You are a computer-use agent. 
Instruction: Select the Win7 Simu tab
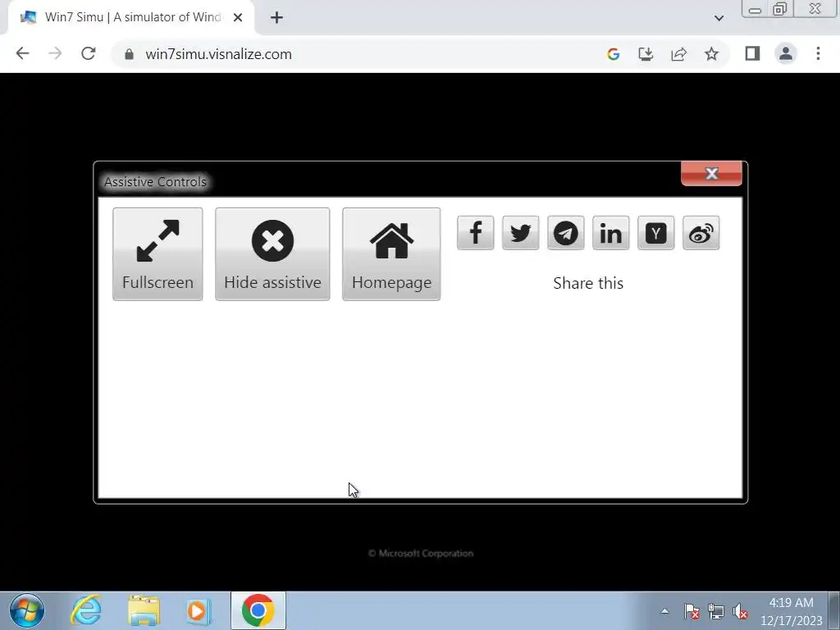coord(131,18)
